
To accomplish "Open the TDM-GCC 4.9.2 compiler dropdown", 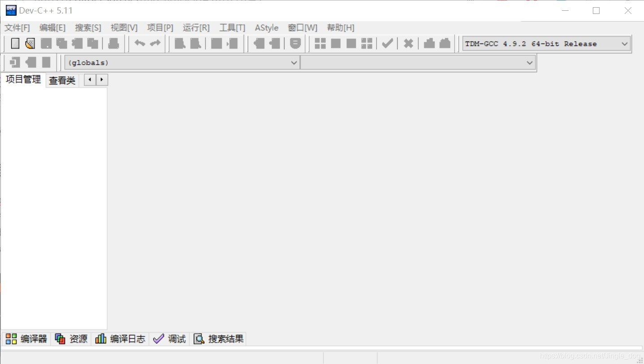I will pyautogui.click(x=546, y=44).
